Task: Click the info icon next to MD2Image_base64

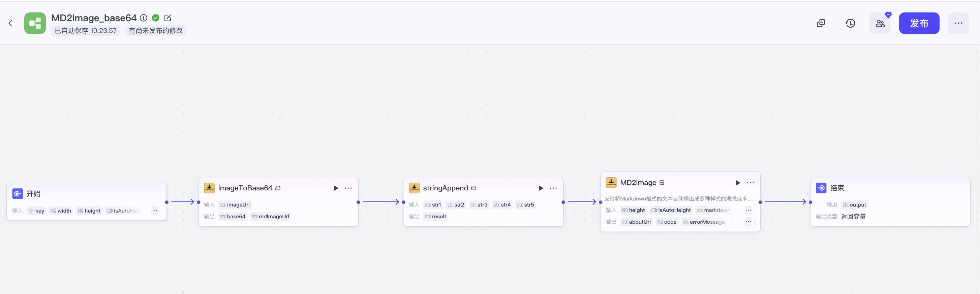Action: coord(144,18)
